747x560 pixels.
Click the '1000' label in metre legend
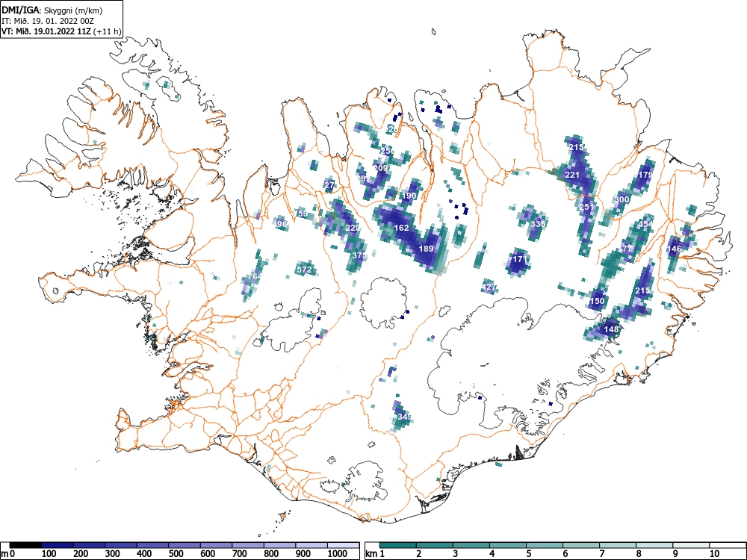point(338,553)
